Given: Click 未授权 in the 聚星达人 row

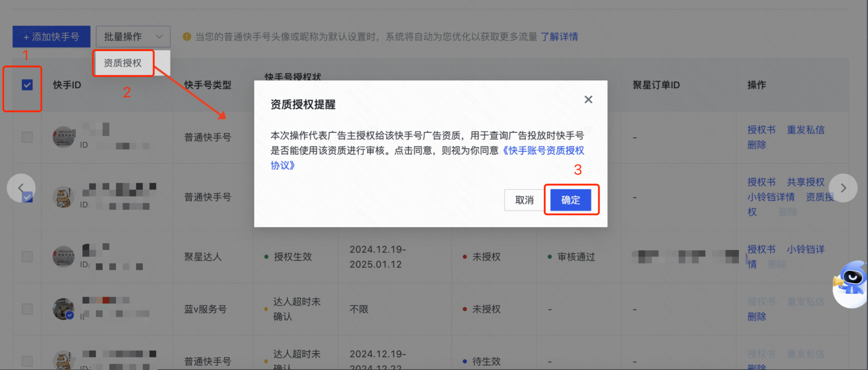Looking at the screenshot, I should [x=486, y=257].
